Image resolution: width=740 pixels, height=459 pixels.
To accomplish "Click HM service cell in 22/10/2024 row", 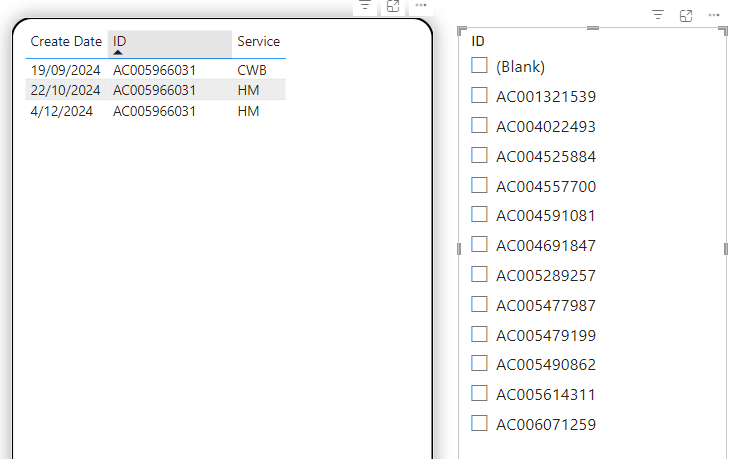I will [x=248, y=90].
